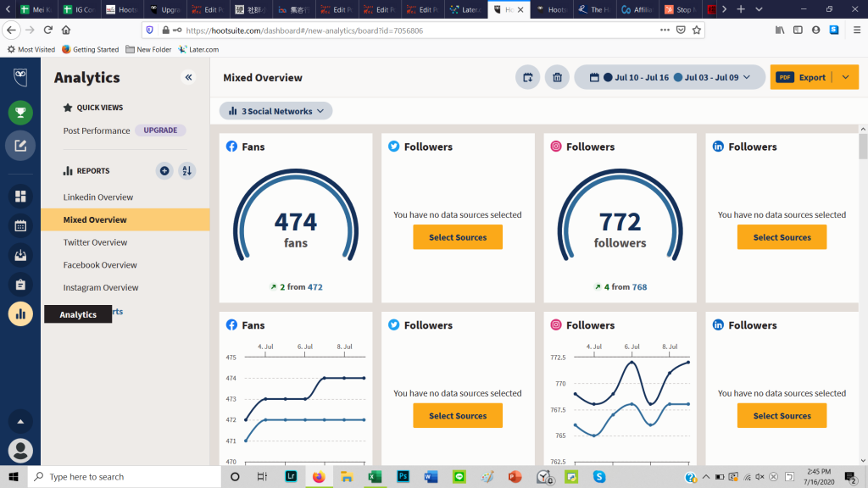Open the Planner calendar icon
Image resolution: width=868 pixels, height=488 pixels.
coord(20,226)
